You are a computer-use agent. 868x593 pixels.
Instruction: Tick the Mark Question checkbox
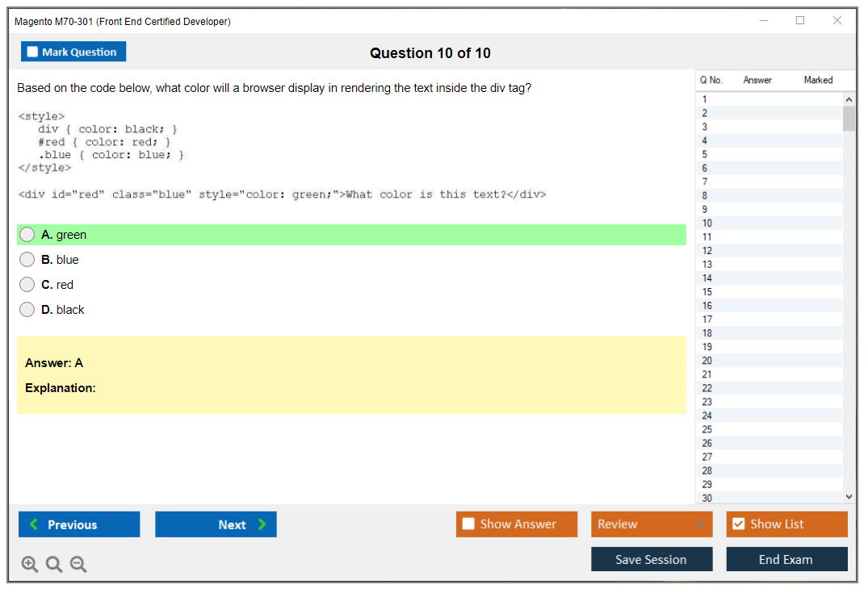point(33,52)
